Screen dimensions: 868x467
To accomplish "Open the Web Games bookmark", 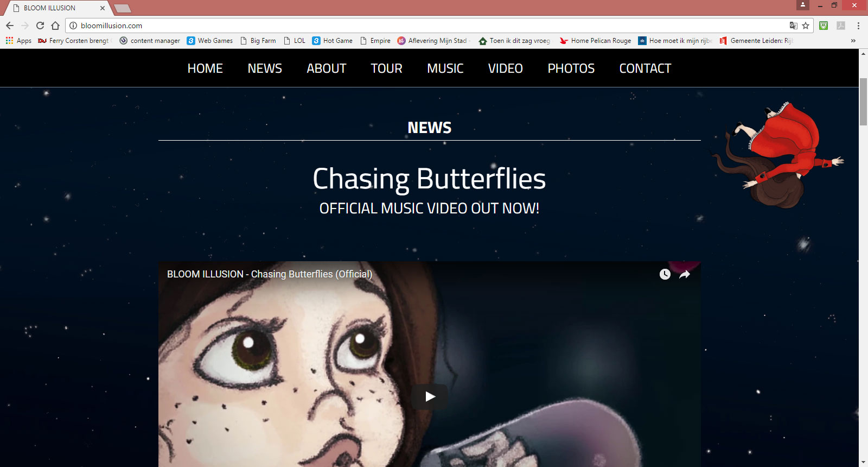I will click(210, 41).
